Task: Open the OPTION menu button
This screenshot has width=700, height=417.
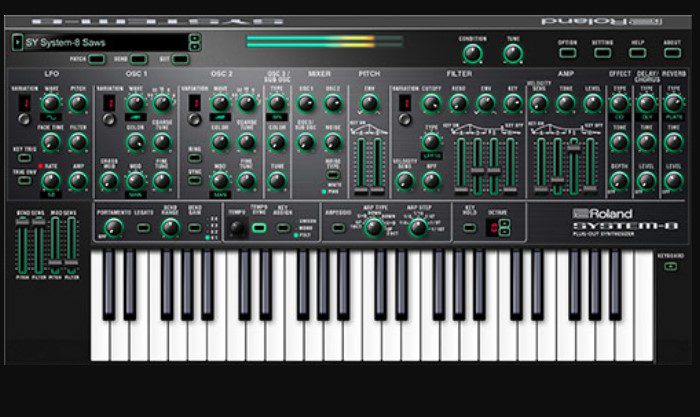Action: point(567,53)
